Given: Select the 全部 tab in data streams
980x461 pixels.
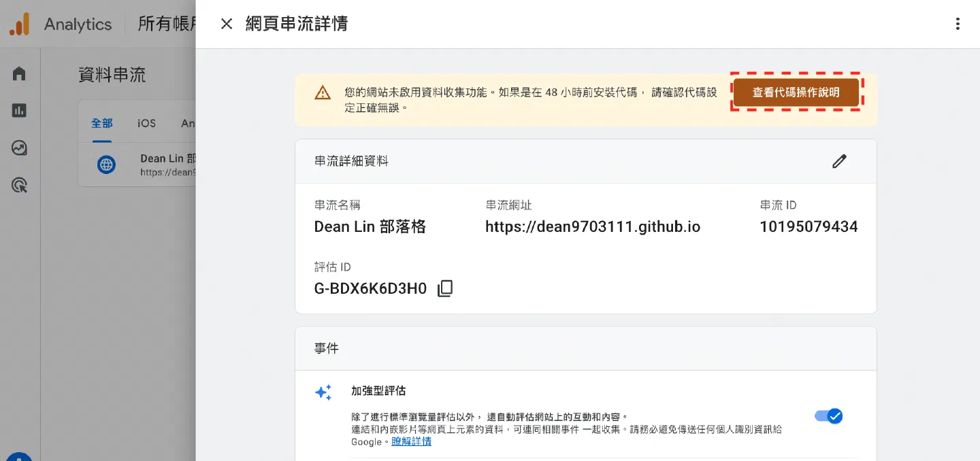Looking at the screenshot, I should click(102, 123).
